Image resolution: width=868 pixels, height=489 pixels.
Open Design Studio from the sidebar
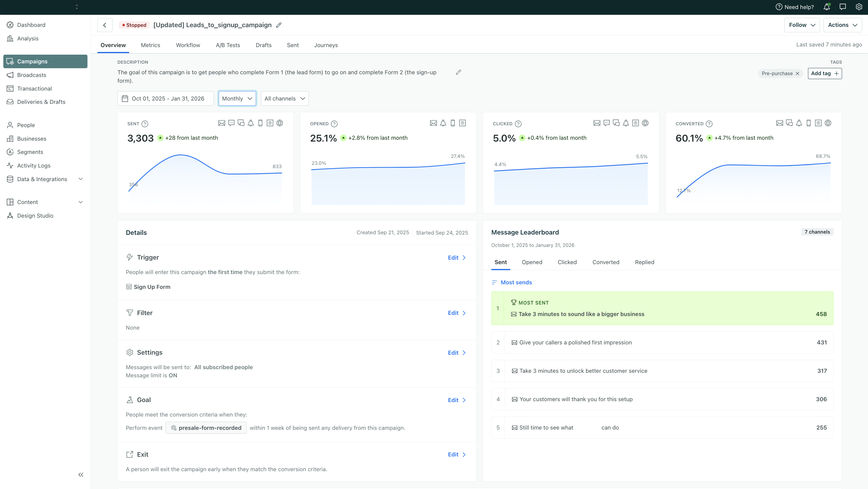(x=35, y=216)
